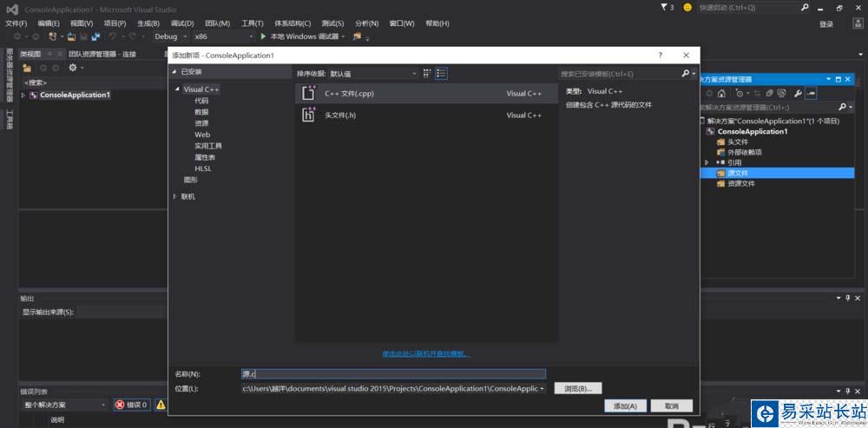
Task: Switch template list to small icons list view
Action: click(x=441, y=73)
